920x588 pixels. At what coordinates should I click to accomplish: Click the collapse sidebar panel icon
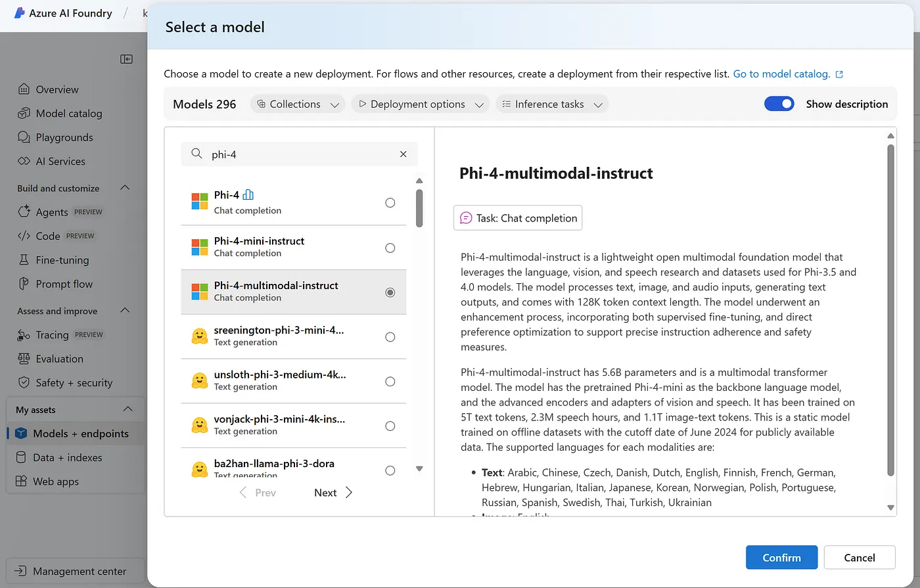coord(127,59)
